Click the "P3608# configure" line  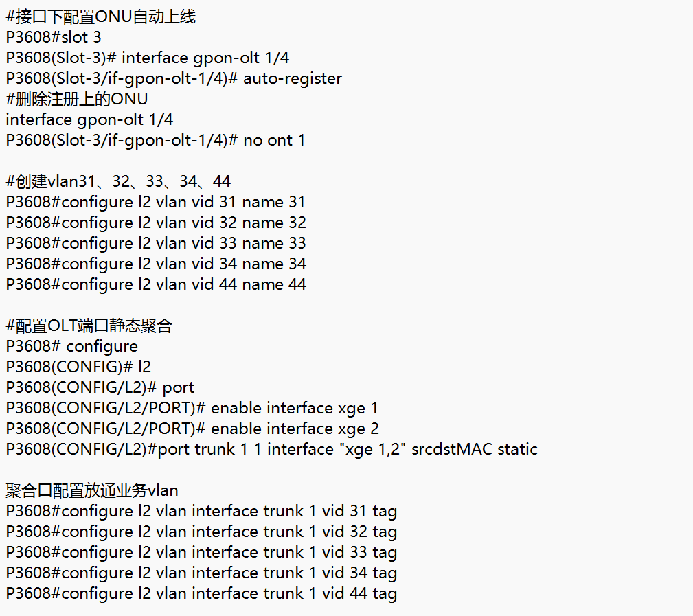point(71,346)
